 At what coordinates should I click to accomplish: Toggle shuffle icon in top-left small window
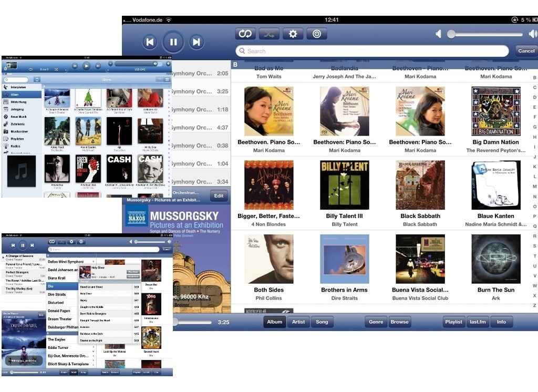tap(56, 69)
